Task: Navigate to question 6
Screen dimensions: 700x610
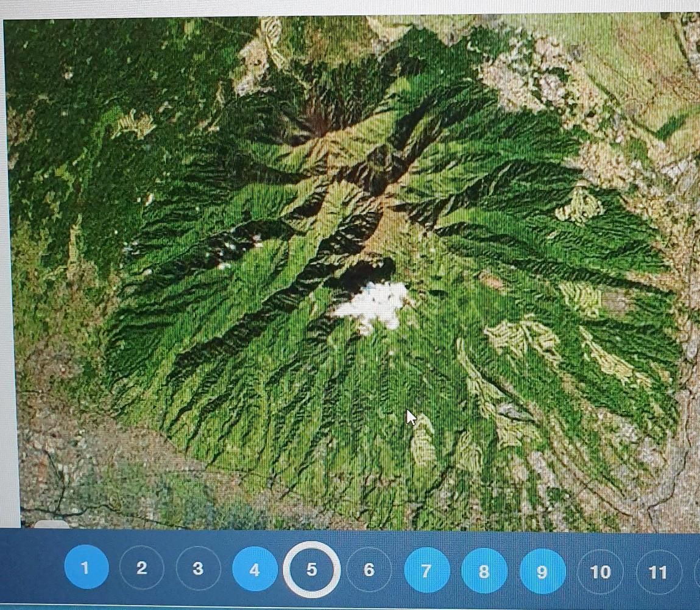Action: [369, 570]
